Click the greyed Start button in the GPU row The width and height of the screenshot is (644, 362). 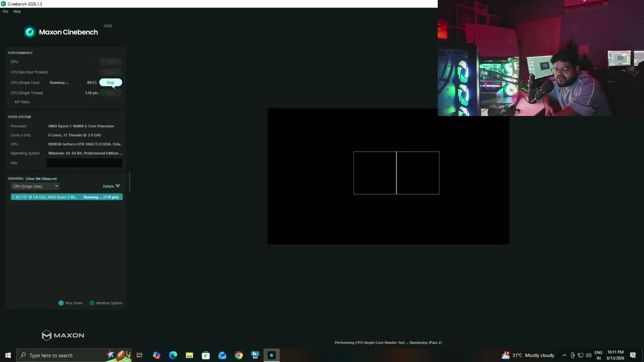(110, 62)
